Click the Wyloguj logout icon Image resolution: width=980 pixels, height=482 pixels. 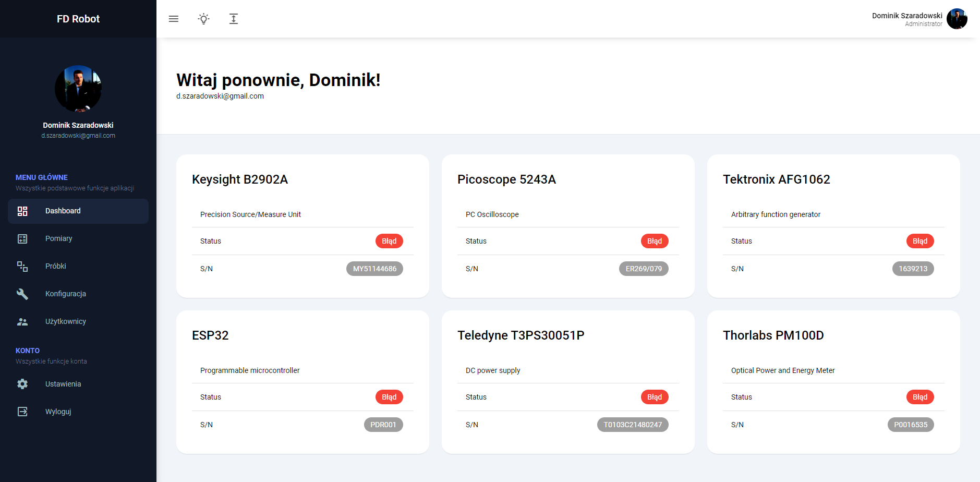click(22, 412)
